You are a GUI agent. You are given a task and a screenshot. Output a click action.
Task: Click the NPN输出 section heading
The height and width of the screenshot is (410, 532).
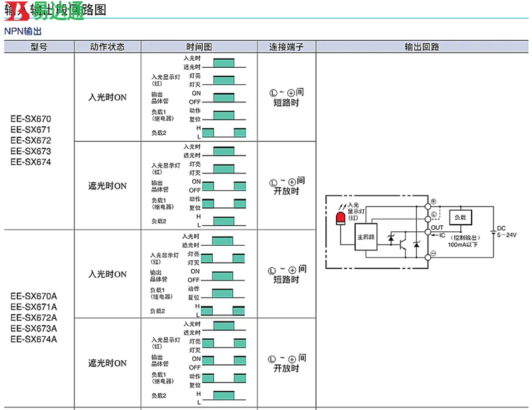click(23, 31)
